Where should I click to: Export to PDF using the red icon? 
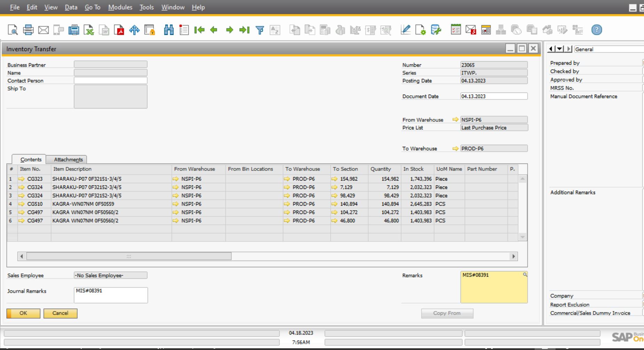coord(119,30)
